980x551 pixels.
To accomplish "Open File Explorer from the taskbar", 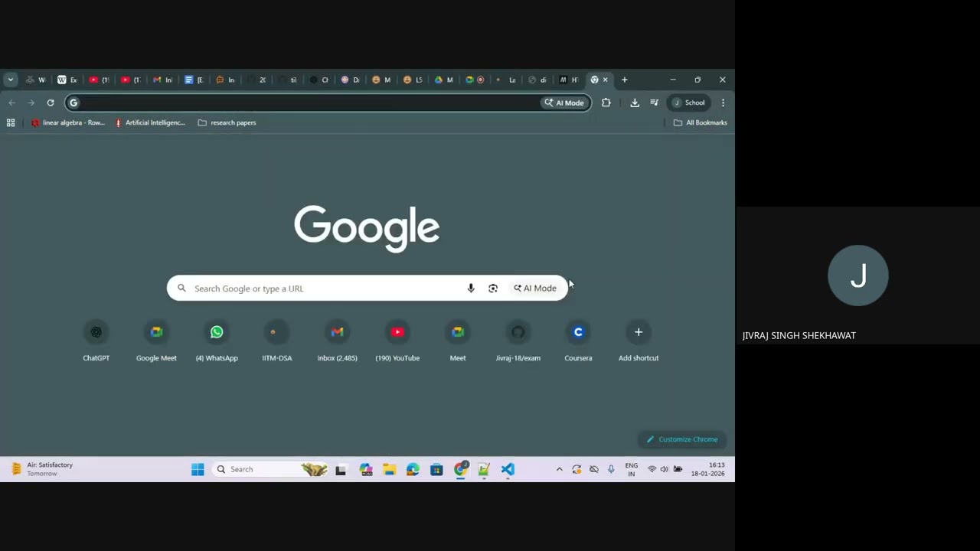I will pyautogui.click(x=390, y=469).
